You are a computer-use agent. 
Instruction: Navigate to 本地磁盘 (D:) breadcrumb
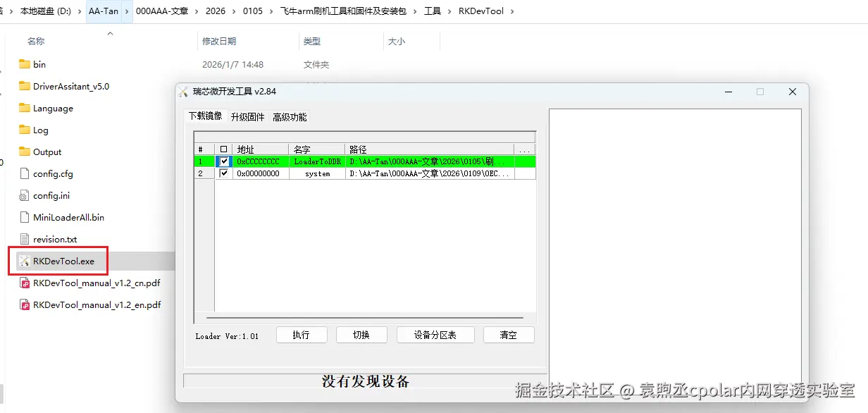(x=46, y=11)
